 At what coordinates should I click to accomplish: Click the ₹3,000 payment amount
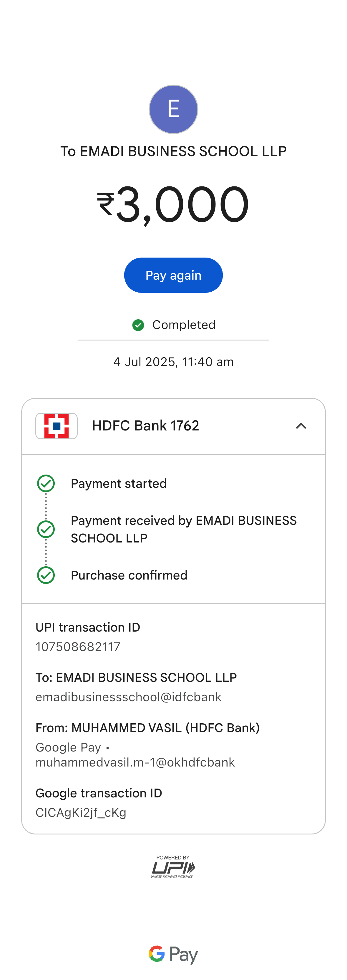tap(173, 204)
